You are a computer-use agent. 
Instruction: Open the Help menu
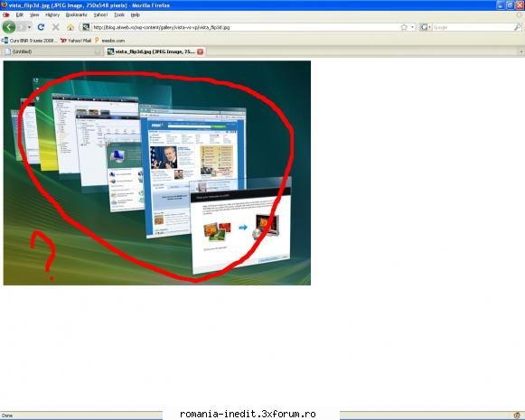click(x=136, y=14)
